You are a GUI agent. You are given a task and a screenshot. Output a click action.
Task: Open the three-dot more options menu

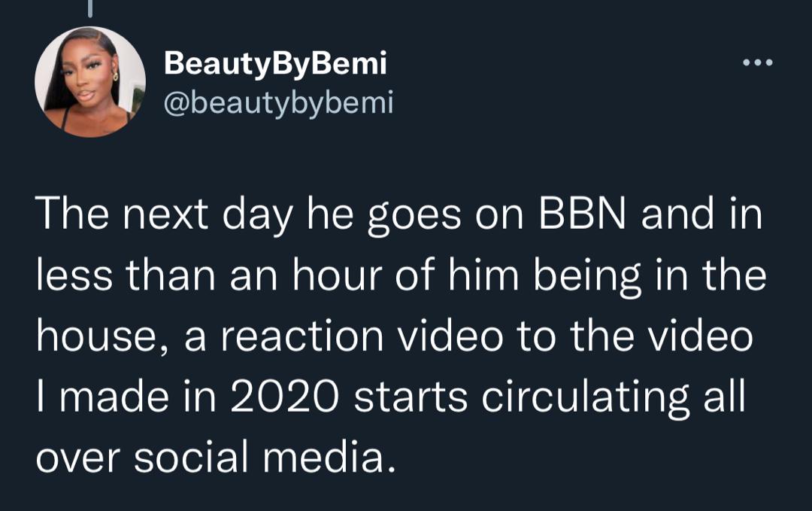tap(757, 63)
